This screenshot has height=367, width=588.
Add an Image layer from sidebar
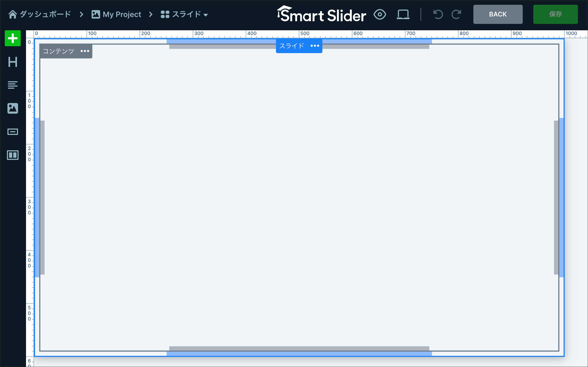[x=12, y=108]
